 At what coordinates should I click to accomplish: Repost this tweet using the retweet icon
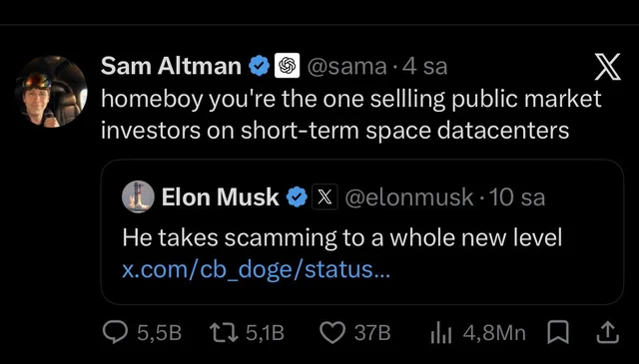tap(224, 333)
